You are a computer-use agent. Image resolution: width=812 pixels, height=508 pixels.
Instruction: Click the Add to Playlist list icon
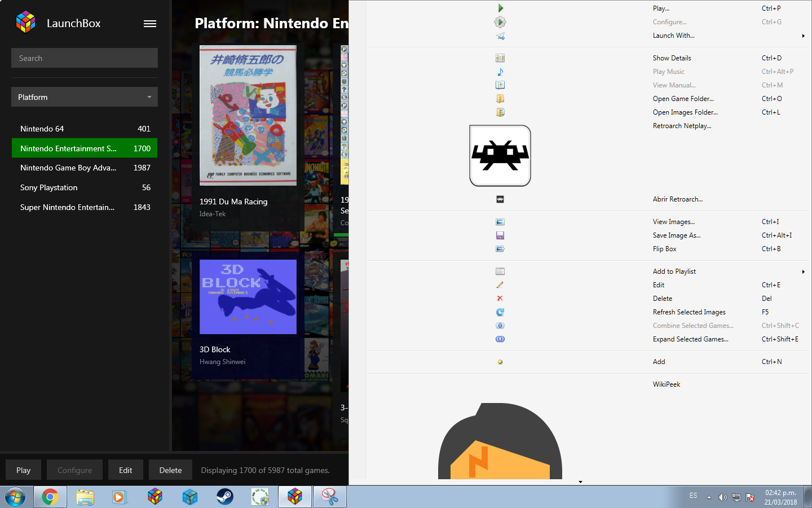500,271
